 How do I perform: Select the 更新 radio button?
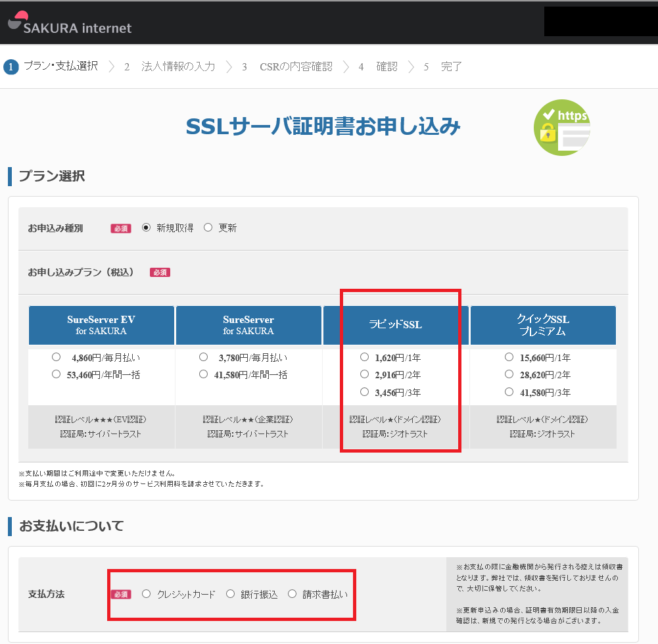point(208,228)
